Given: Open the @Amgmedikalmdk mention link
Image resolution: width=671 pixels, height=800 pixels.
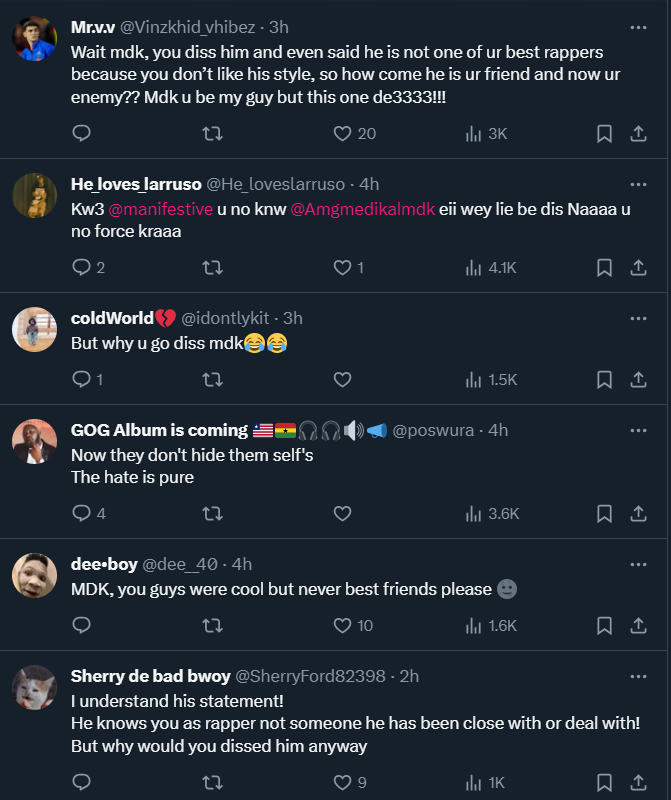Looking at the screenshot, I should point(364,209).
